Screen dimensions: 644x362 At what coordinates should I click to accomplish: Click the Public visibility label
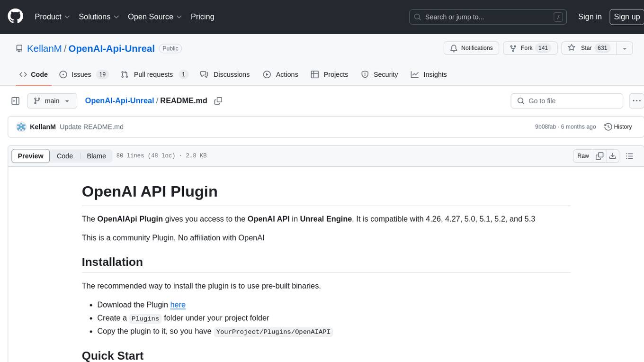[170, 48]
